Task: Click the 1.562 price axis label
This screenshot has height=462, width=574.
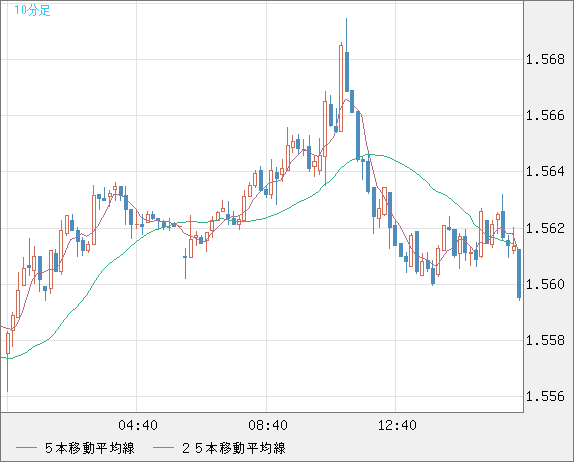Action: 545,228
